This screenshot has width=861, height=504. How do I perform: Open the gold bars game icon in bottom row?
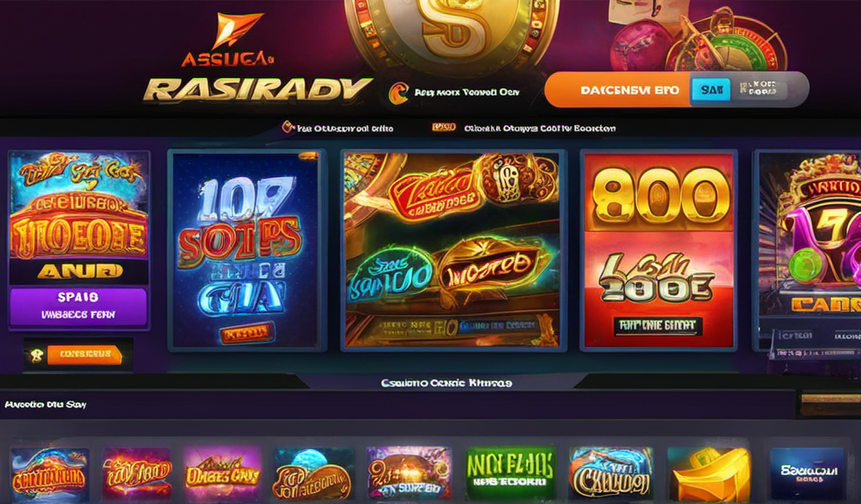point(709,475)
